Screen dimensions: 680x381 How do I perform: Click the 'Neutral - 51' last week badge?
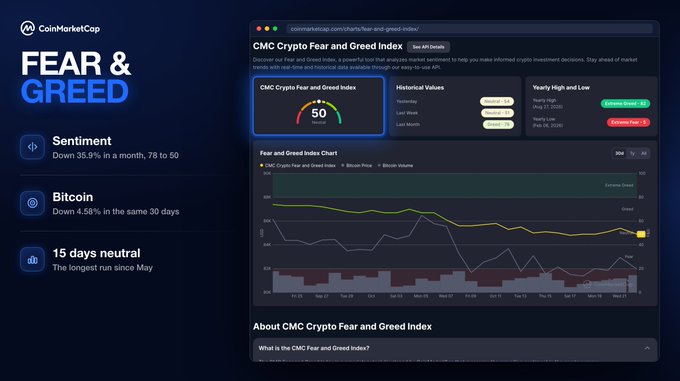497,113
